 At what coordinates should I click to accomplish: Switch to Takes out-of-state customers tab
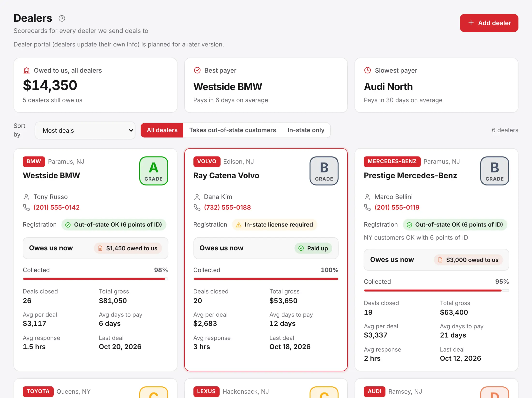point(232,130)
